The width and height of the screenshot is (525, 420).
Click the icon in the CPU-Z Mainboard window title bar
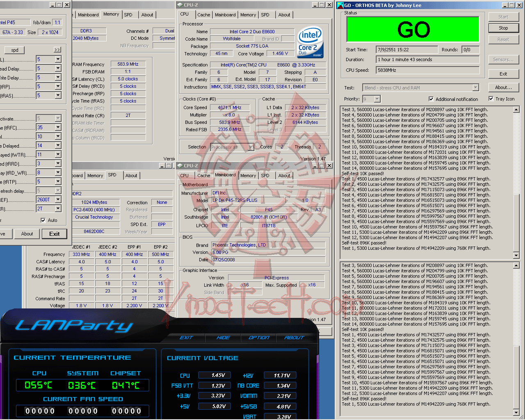pyautogui.click(x=180, y=166)
